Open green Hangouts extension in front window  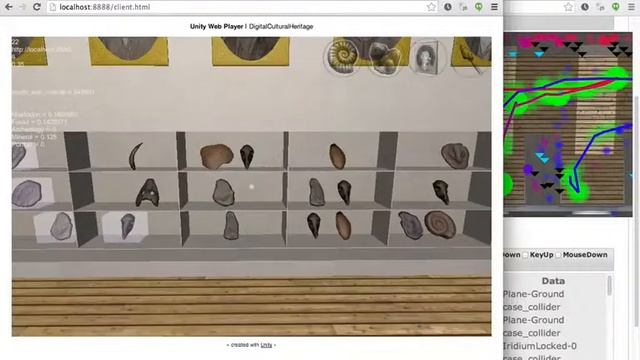[x=479, y=7]
